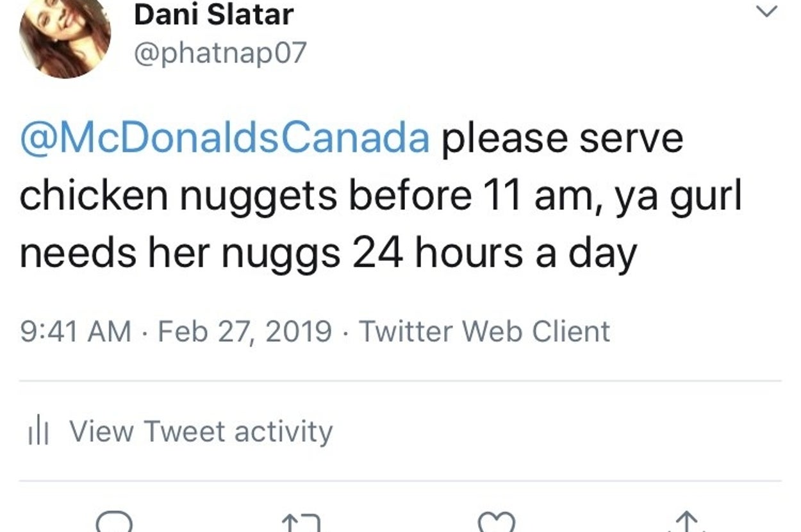Click the reply speech bubble icon
This screenshot has height=532, width=801.
(115, 522)
